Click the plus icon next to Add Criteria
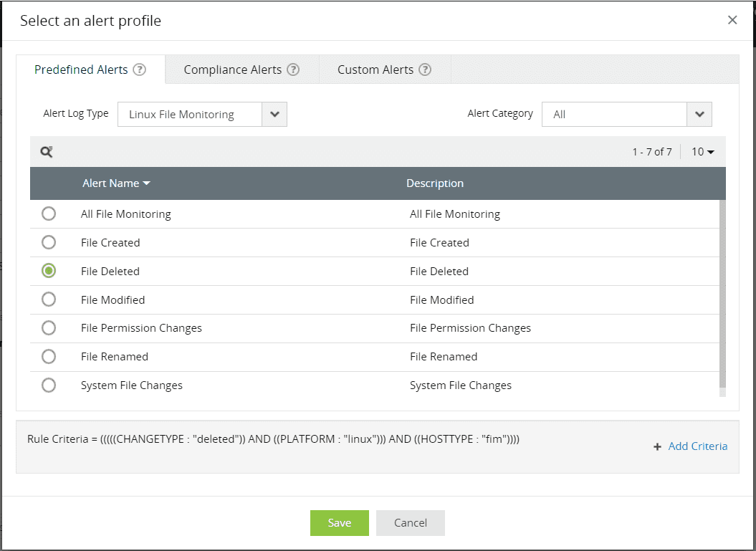 click(657, 447)
